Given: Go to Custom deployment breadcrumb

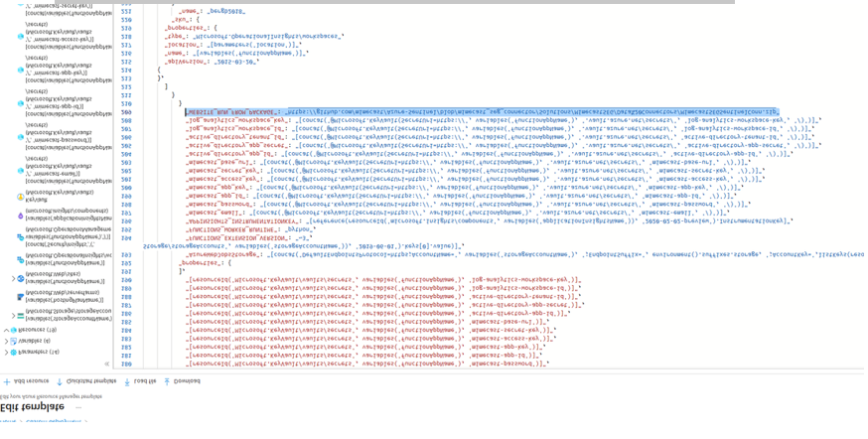Looking at the screenshot, I should 60,421.
